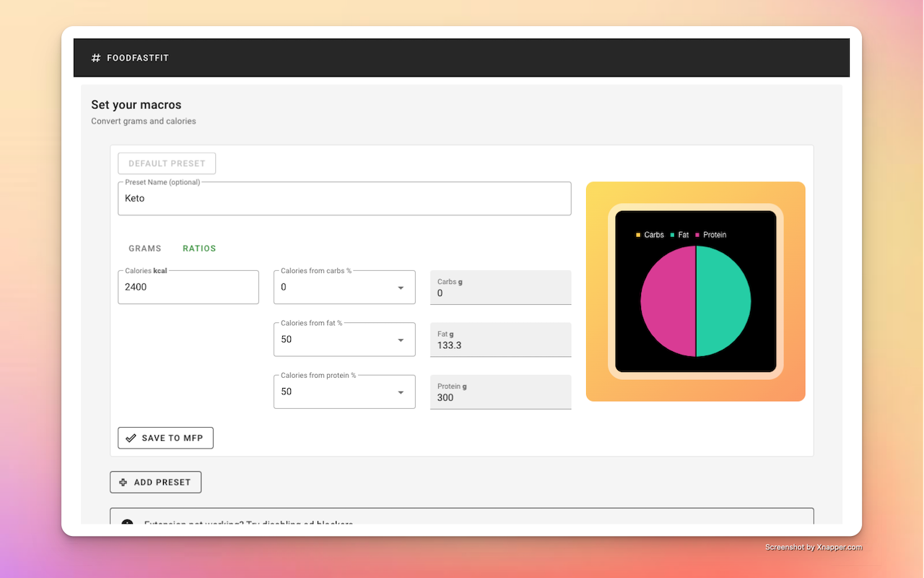Click the Default Preset button

tap(167, 163)
